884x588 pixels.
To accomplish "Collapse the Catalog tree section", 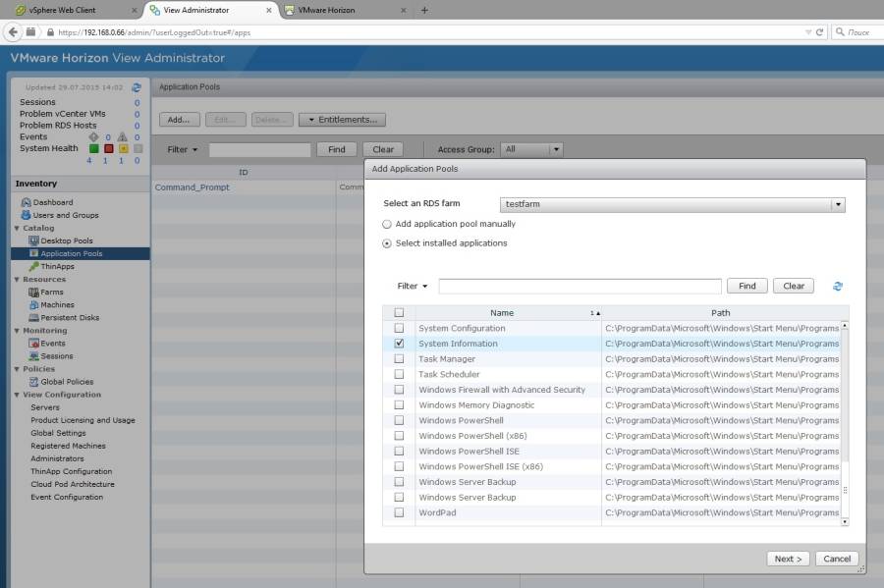I will pyautogui.click(x=17, y=228).
